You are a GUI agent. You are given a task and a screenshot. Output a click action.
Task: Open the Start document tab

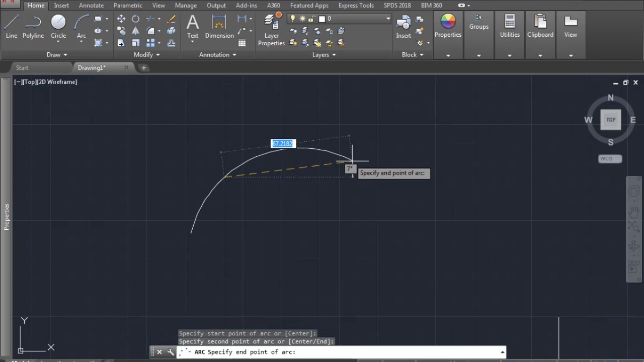tap(22, 68)
